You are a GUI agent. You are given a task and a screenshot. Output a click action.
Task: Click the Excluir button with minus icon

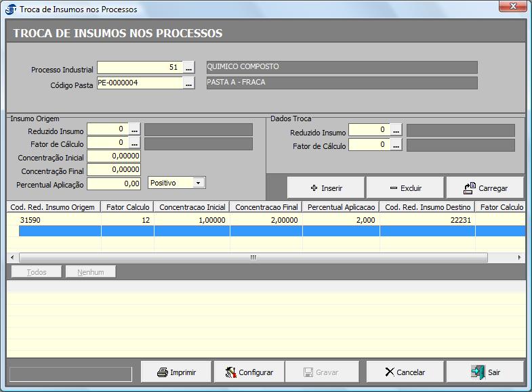coord(405,188)
